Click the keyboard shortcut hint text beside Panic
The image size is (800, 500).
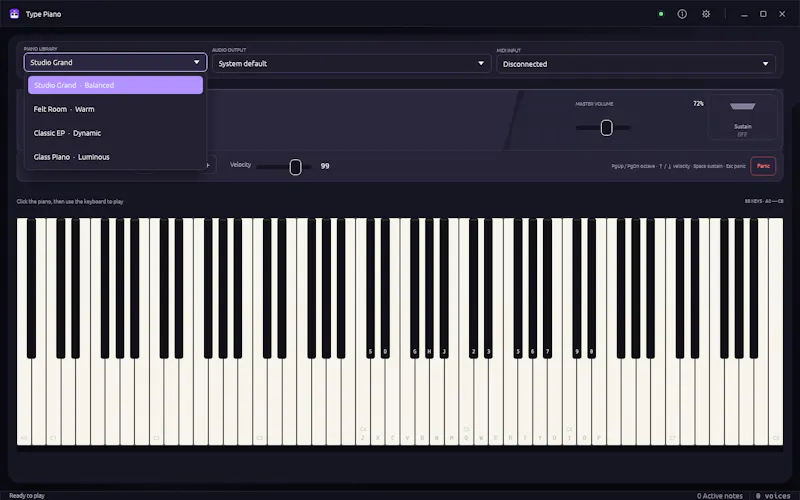tap(679, 166)
